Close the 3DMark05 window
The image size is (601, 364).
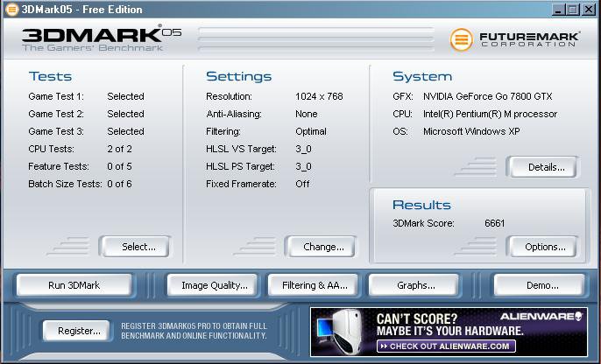point(589,10)
